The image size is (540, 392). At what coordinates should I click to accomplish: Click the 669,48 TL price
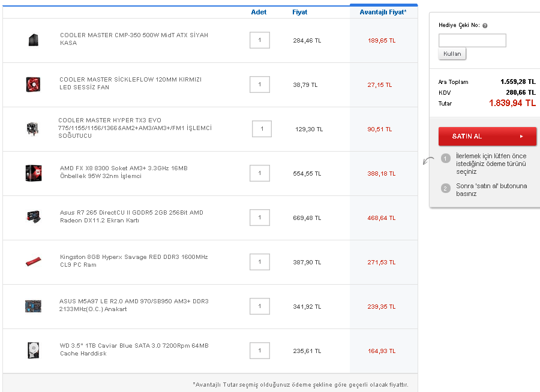[x=307, y=218]
